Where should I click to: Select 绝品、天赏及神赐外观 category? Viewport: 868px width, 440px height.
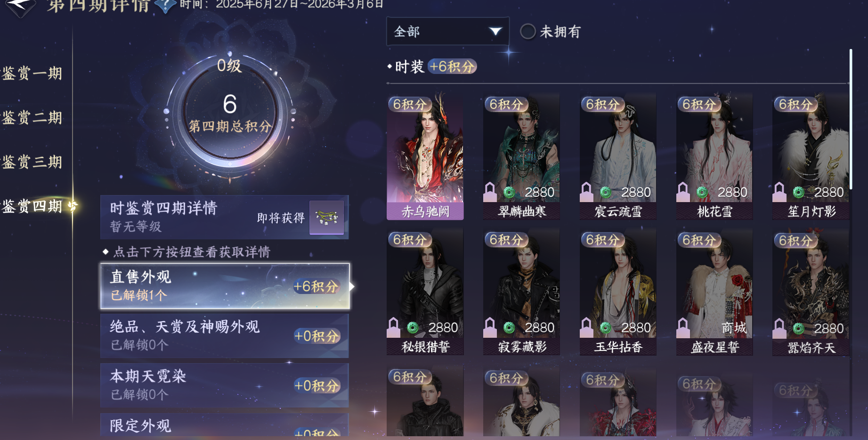225,335
